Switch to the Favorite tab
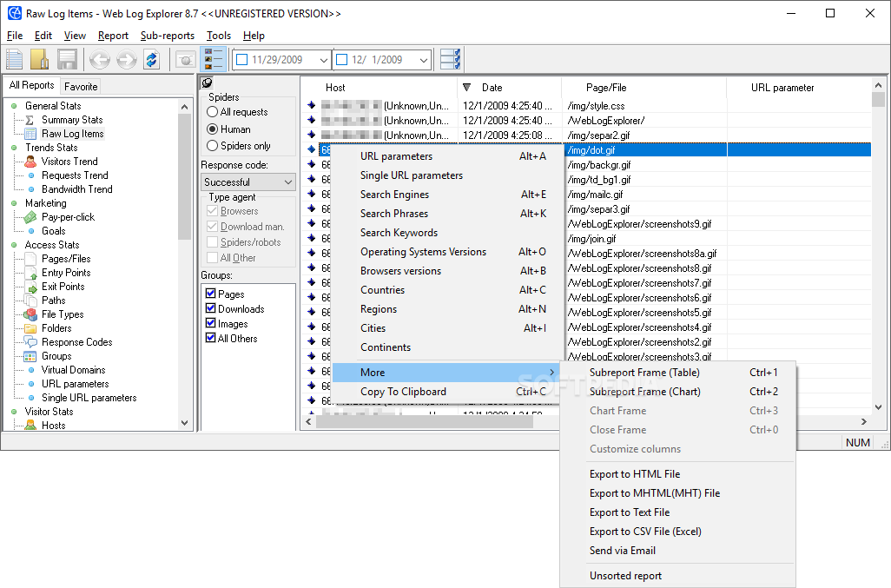This screenshot has width=891, height=588. [81, 86]
